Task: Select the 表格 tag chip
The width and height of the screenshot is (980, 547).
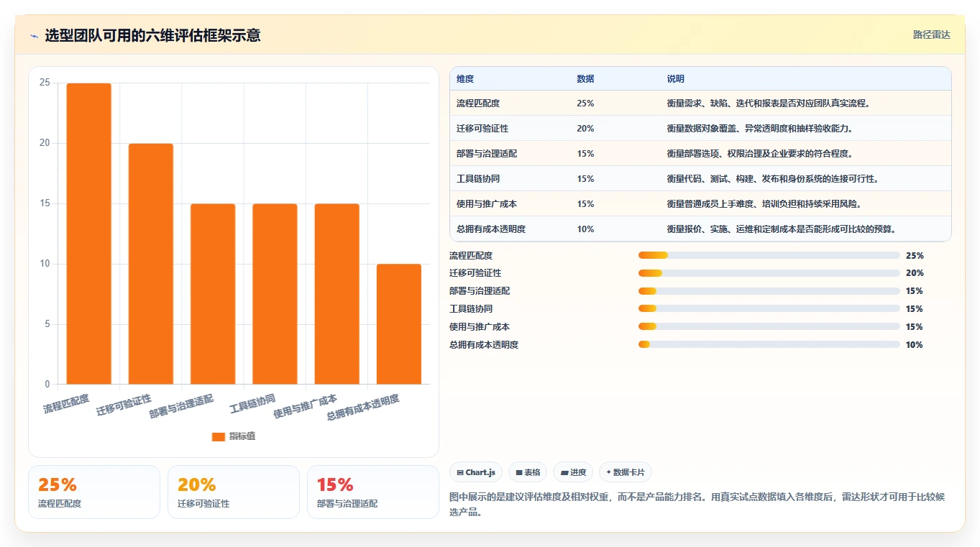Action: point(528,472)
